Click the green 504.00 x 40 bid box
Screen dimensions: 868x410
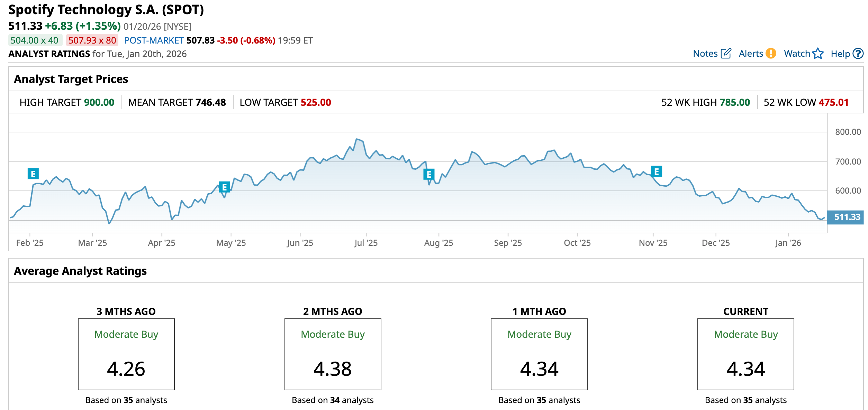pyautogui.click(x=35, y=40)
